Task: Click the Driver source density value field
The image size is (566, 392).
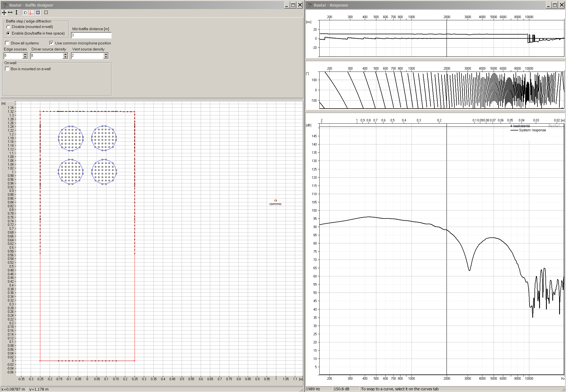Action: tap(47, 56)
